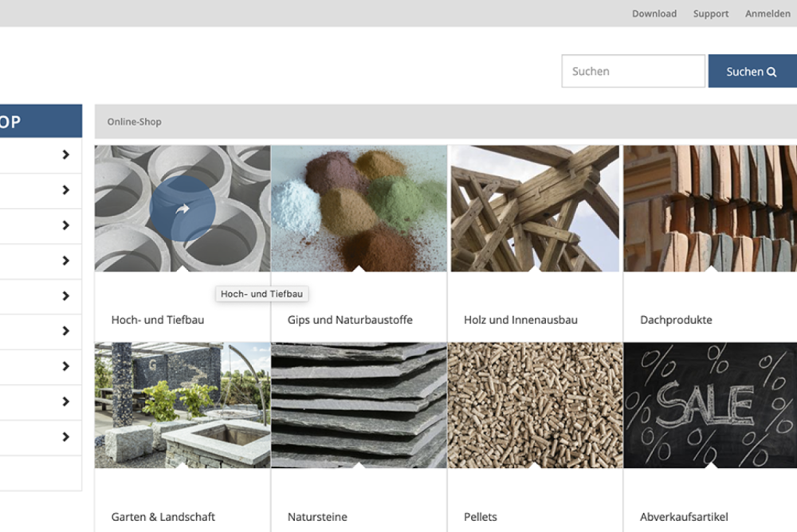Screen dimensions: 797x532
Task: Open the stacked slate Natursteine image
Action: point(359,405)
